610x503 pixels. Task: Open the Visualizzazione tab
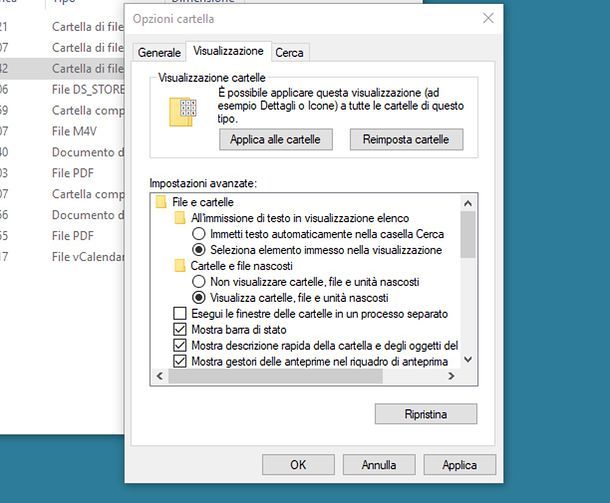click(x=228, y=51)
